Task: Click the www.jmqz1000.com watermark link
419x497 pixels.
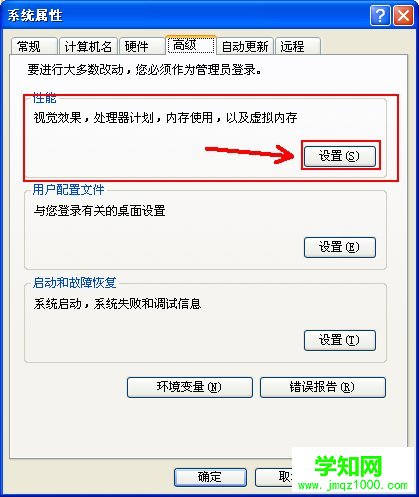Action: pos(352,485)
